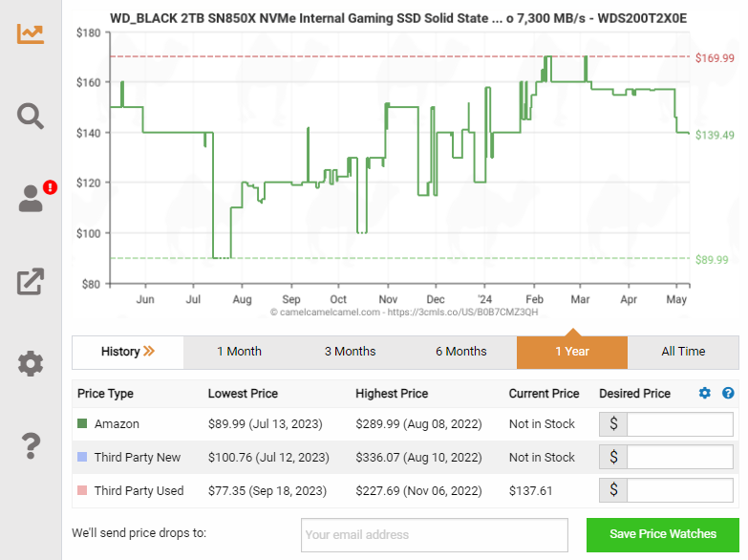Click the History tab with orange chevrons
Viewport: 748px width, 560px height.
click(128, 352)
